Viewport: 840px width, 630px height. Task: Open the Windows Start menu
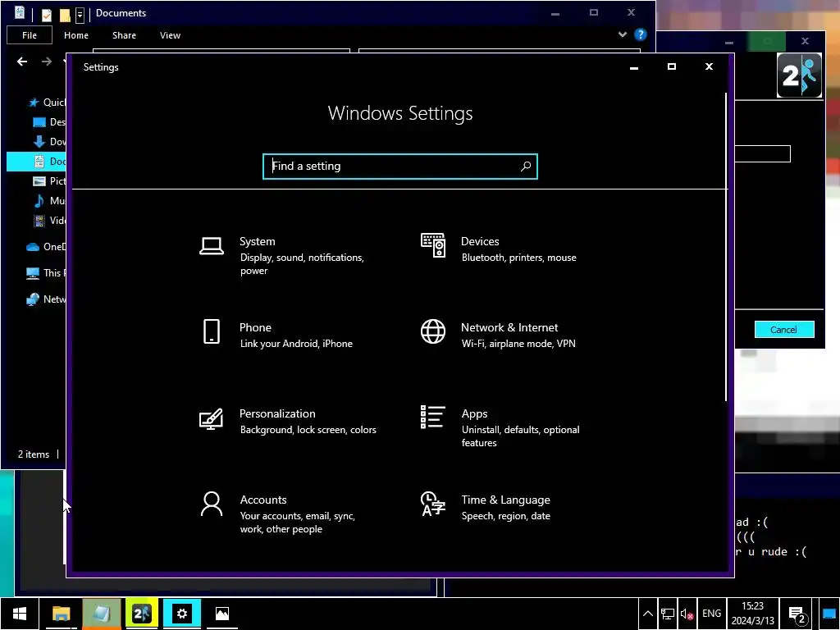[x=20, y=614]
